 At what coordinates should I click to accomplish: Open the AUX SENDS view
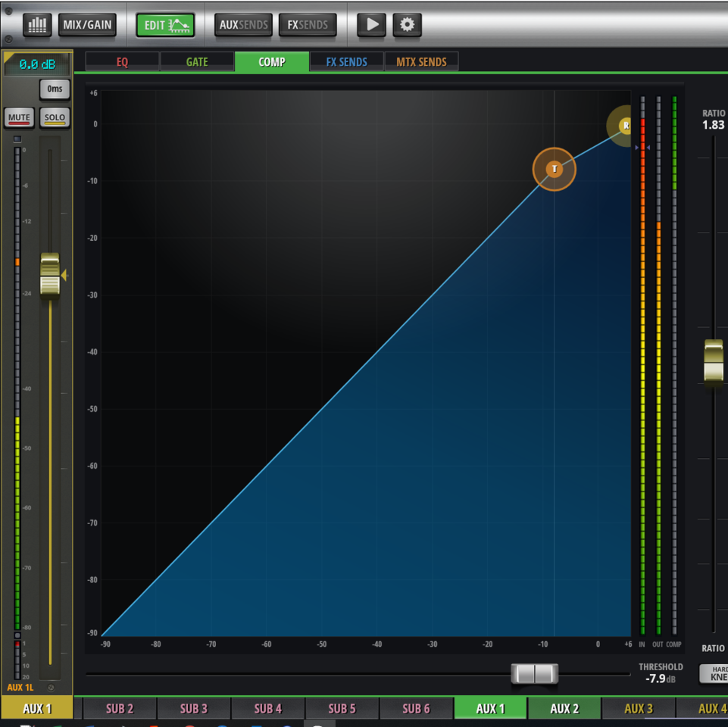(243, 24)
